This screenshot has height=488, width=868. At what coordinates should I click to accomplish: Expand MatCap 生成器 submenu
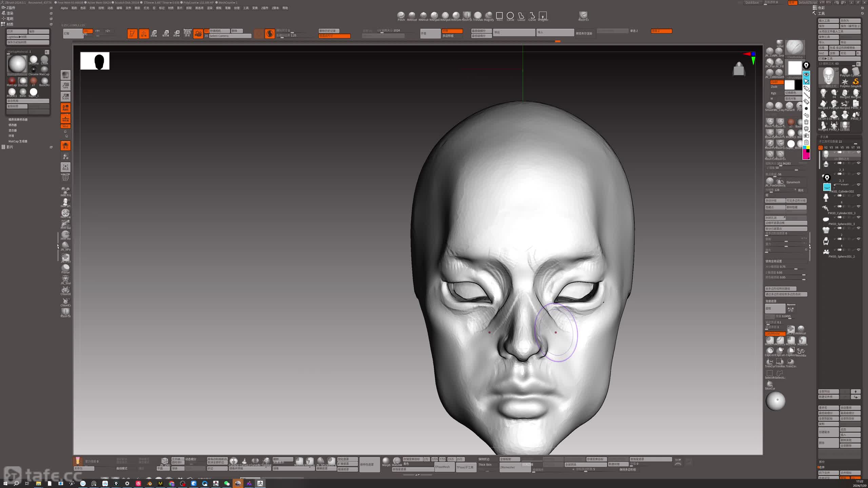[18, 141]
